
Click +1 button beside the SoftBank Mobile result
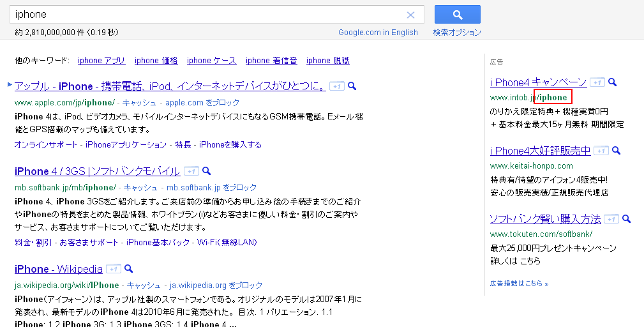191,171
